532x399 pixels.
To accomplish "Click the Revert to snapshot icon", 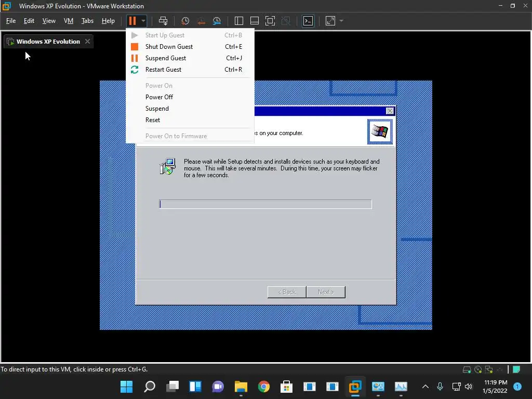I will pyautogui.click(x=201, y=21).
